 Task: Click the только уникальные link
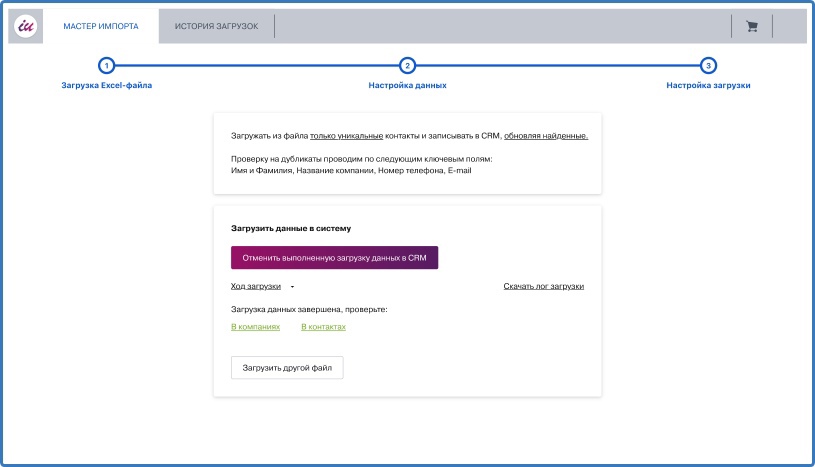tap(346, 136)
